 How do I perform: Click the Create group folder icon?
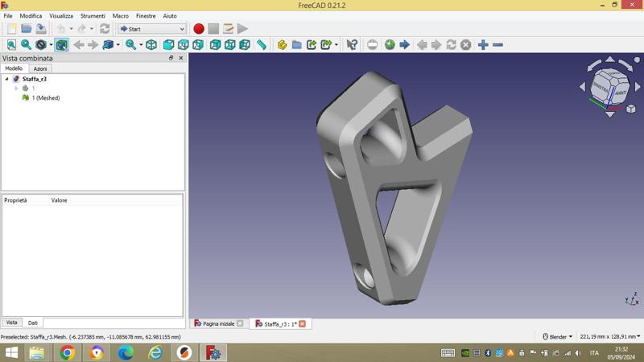297,45
